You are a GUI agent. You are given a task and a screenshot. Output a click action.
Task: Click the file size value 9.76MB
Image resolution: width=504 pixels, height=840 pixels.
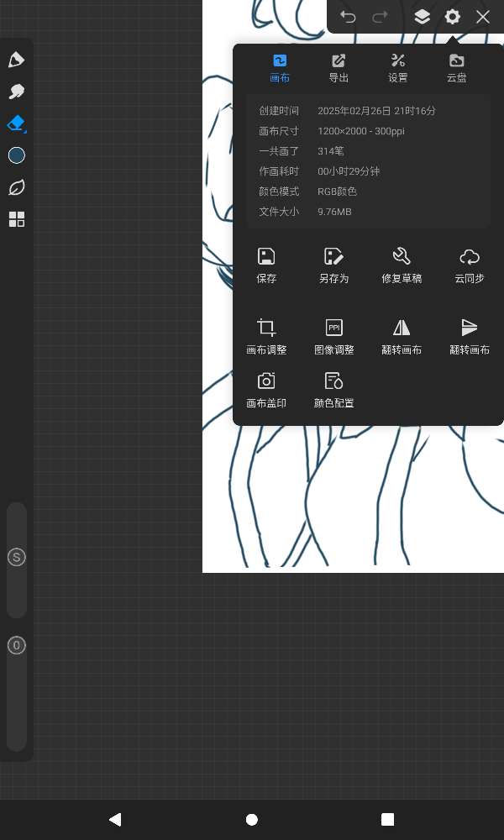[x=335, y=212]
